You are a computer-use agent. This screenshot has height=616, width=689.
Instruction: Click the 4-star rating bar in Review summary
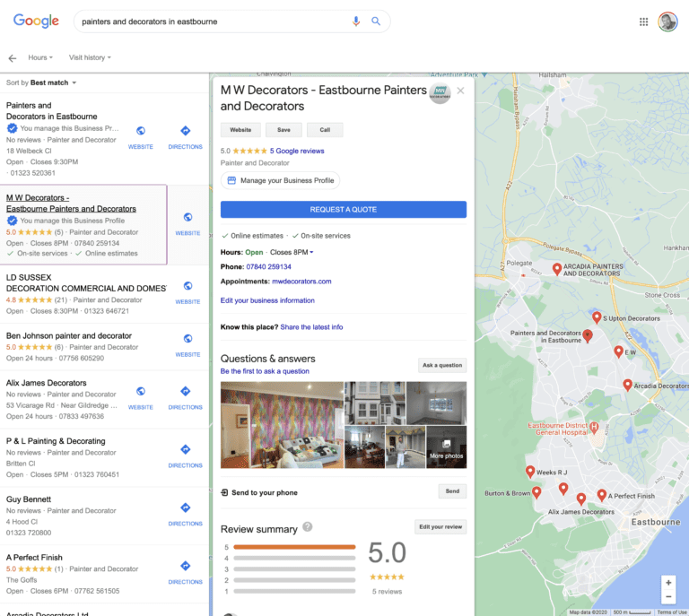point(294,558)
